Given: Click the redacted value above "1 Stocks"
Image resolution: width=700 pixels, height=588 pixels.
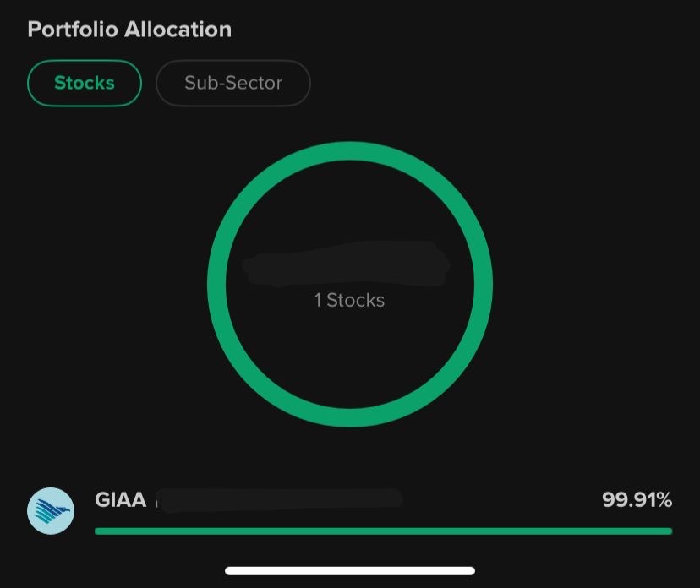Looking at the screenshot, I should click(x=347, y=266).
